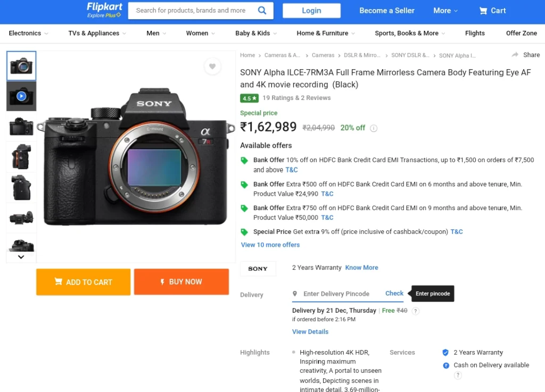Viewport: 545px width, 392px height.
Task: Open View 10 more offers link
Action: click(270, 245)
